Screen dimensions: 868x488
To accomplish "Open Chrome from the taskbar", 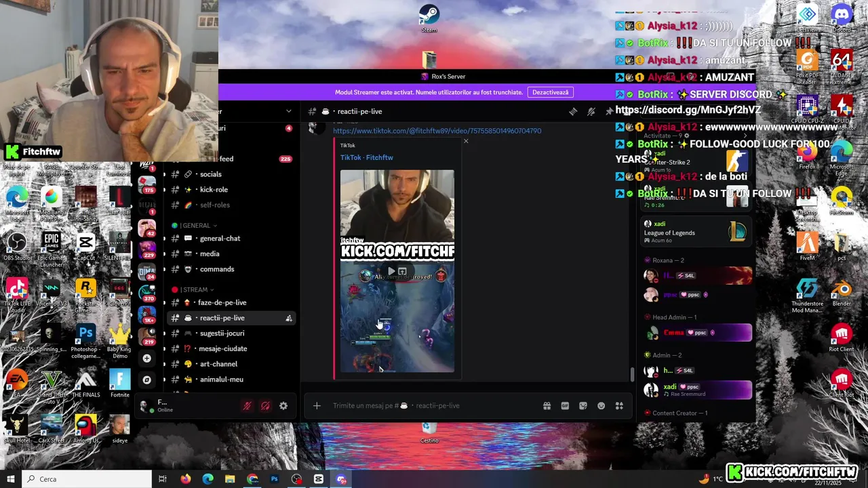I will 252,479.
